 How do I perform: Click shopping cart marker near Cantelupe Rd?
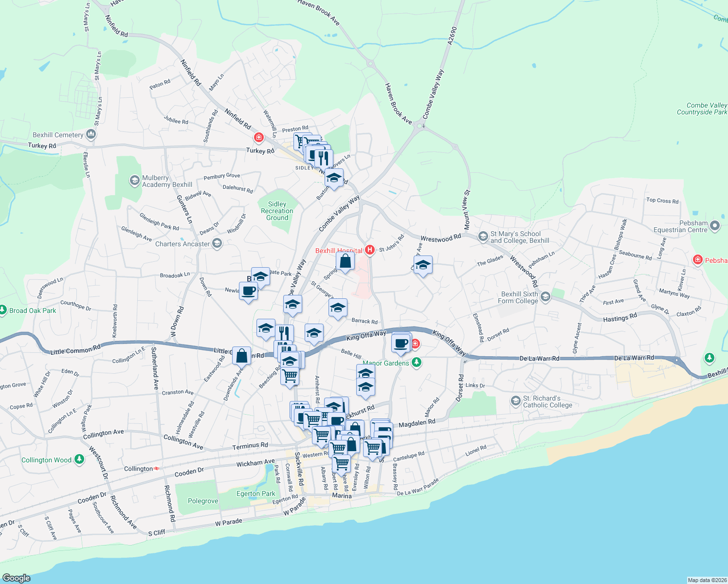point(373,448)
